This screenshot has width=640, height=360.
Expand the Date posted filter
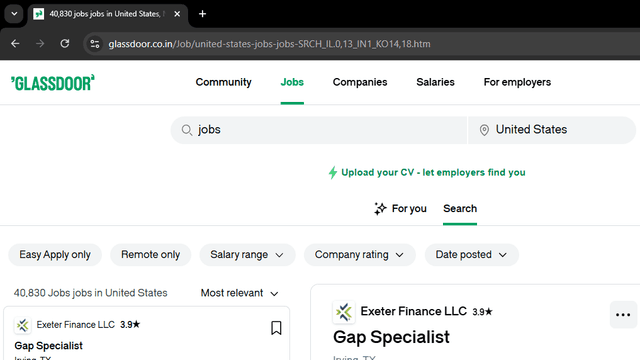pyautogui.click(x=471, y=255)
